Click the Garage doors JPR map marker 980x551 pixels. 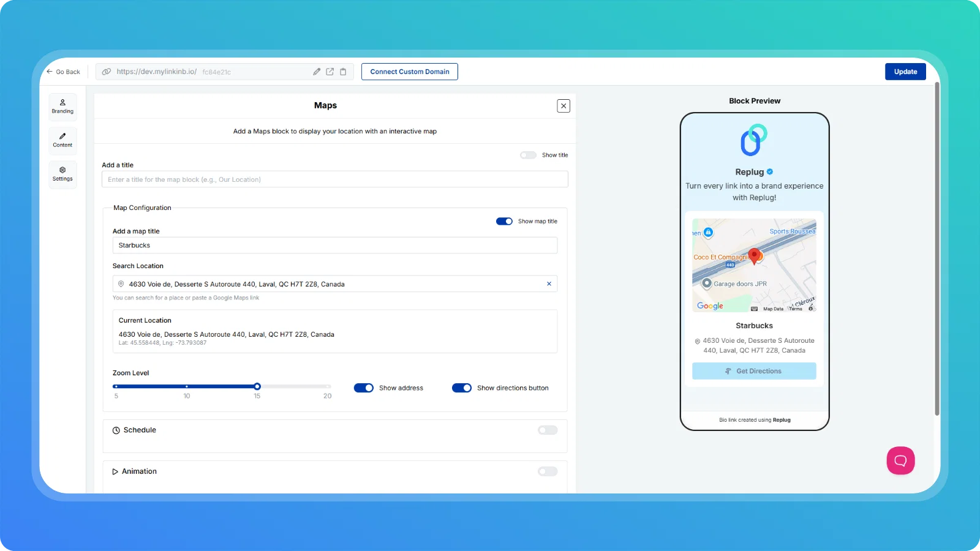click(x=707, y=283)
